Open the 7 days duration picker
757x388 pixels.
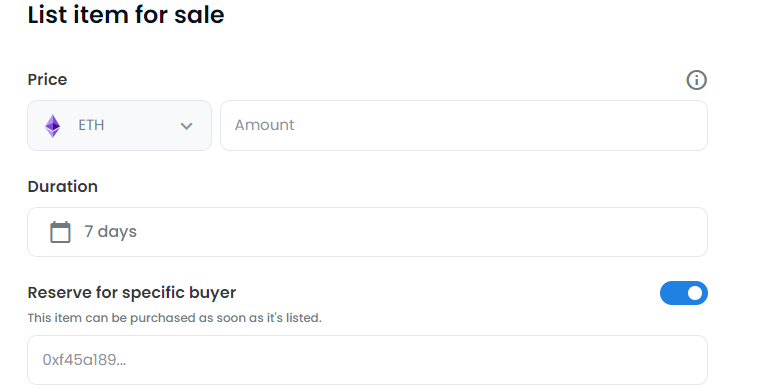[367, 232]
